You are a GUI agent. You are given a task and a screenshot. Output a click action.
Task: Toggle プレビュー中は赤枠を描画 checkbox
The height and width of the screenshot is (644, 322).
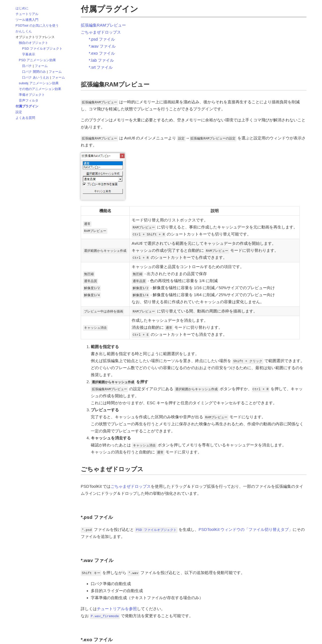point(85,184)
